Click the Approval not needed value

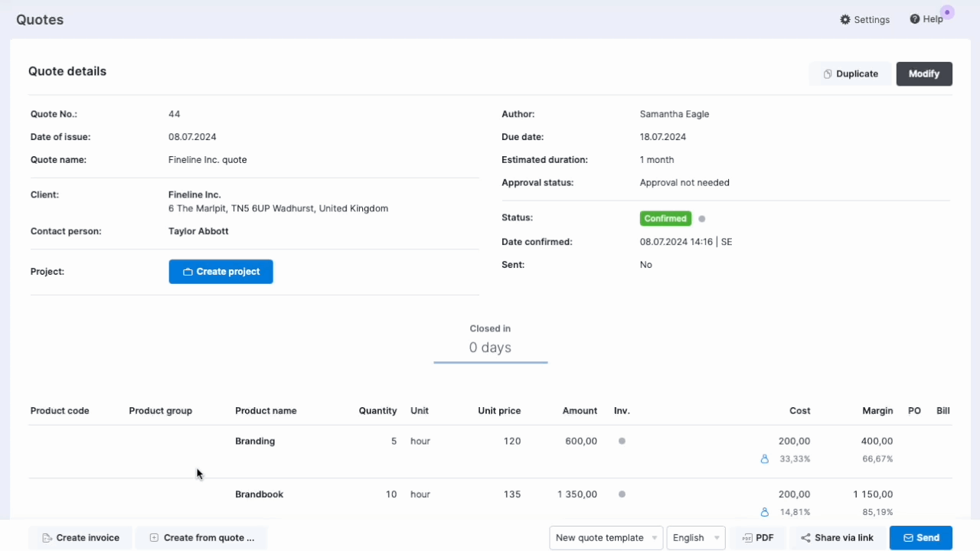coord(684,183)
